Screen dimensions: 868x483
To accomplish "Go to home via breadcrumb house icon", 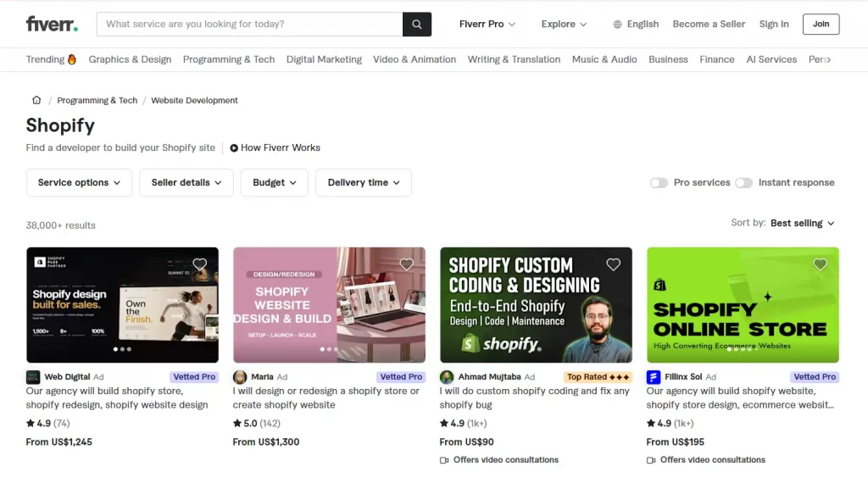I will click(36, 100).
